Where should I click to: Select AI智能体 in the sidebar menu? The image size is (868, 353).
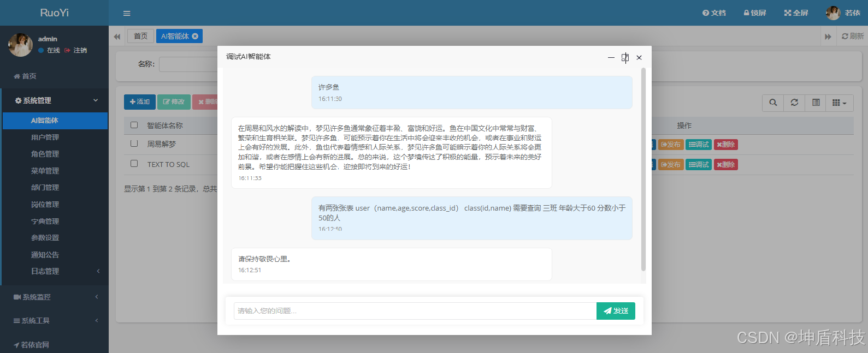point(55,121)
